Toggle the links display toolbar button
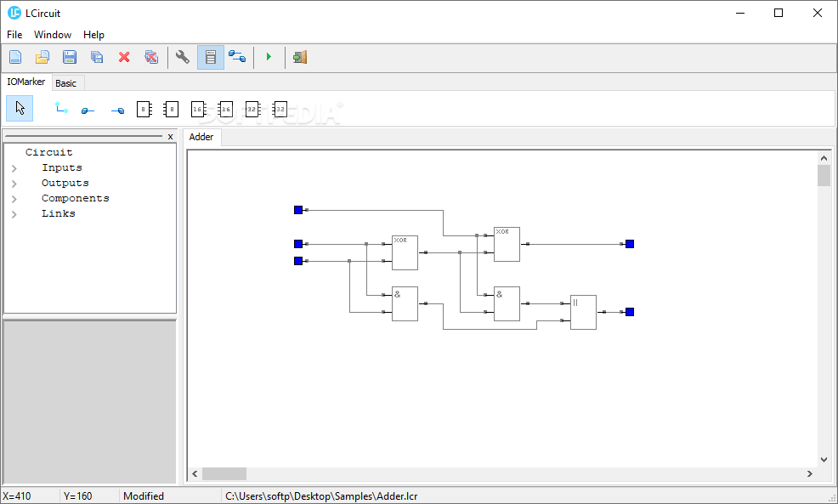 [237, 56]
